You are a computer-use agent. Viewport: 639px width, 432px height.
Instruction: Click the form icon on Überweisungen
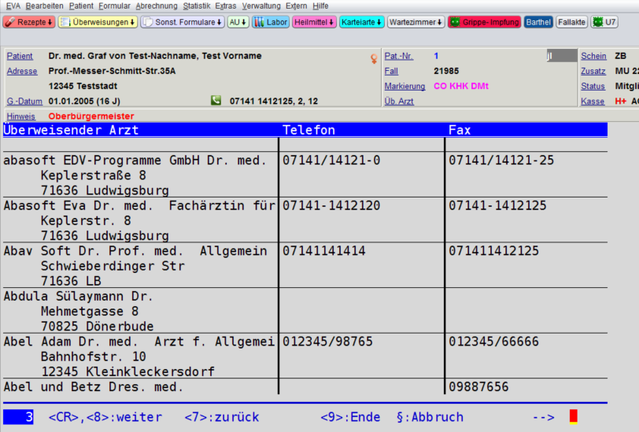[x=65, y=22]
